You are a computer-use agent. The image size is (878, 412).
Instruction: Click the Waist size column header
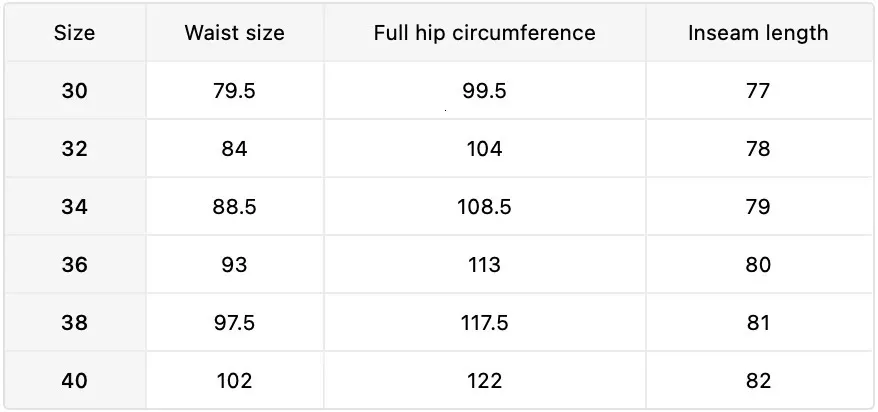tap(234, 33)
